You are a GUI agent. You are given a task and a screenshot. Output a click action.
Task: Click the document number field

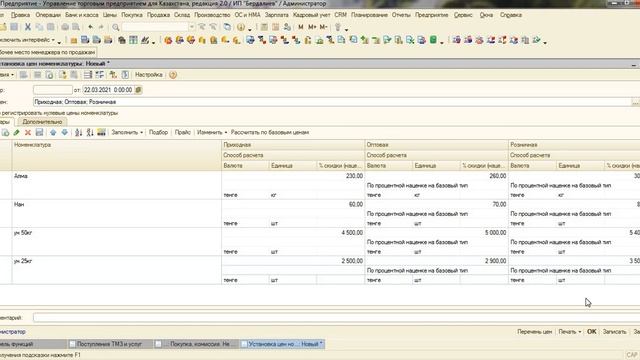53,90
